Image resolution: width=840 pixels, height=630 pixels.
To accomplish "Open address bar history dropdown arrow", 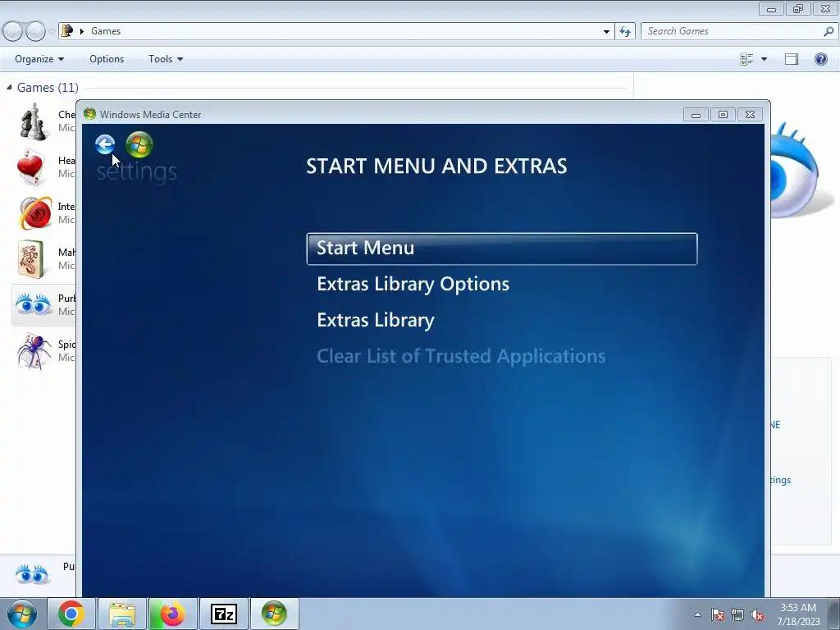I will 606,32.
